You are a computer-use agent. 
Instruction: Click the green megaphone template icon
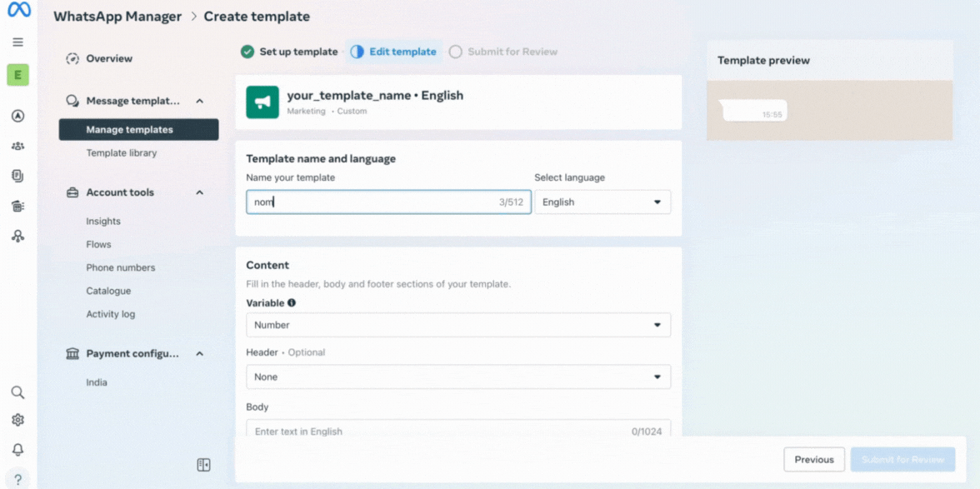262,102
